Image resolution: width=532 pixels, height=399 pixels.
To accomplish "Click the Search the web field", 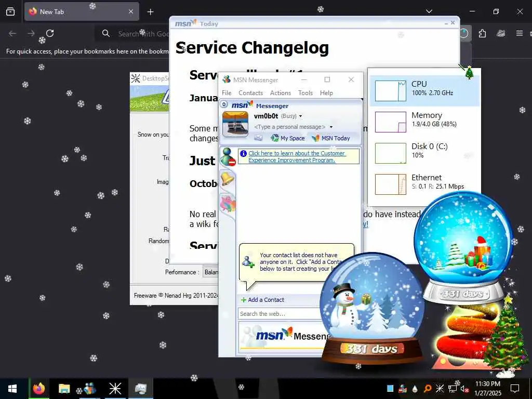I will tap(279, 314).
